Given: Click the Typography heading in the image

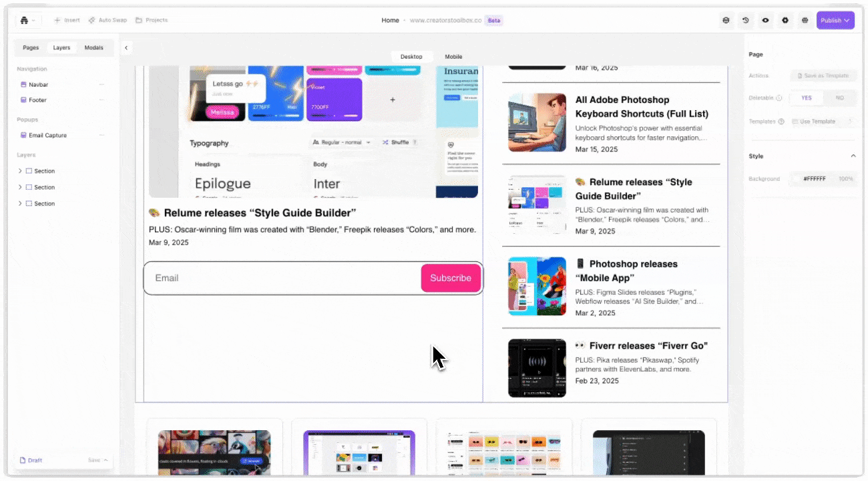Looking at the screenshot, I should (209, 143).
